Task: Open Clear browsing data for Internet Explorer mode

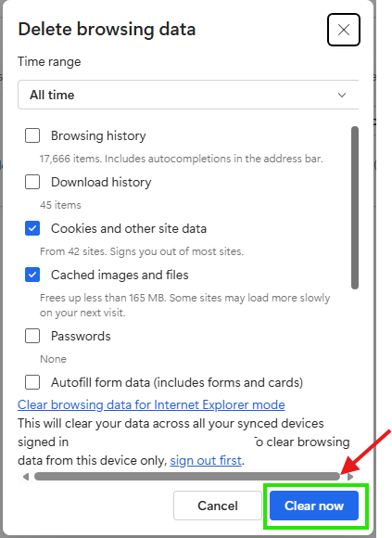Action: click(x=151, y=404)
